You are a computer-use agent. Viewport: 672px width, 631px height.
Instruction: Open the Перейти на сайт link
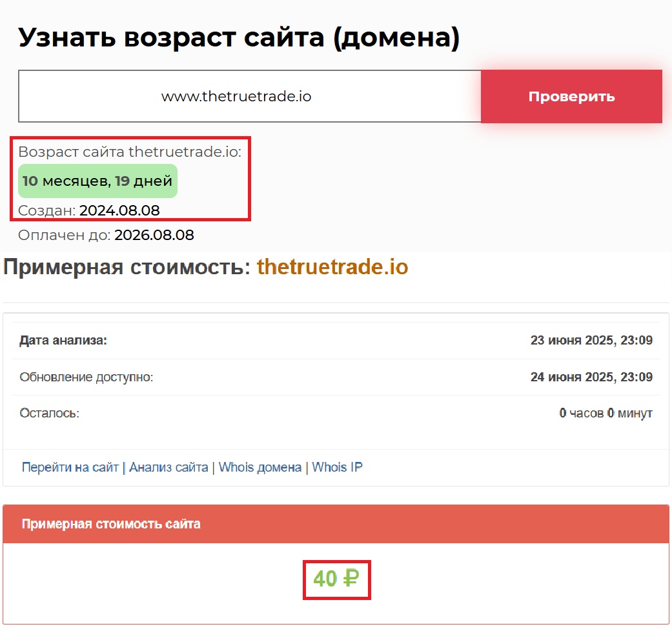point(70,467)
